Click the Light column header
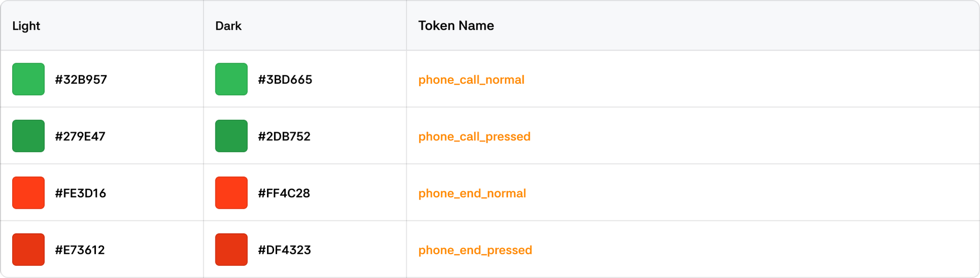 click(26, 26)
